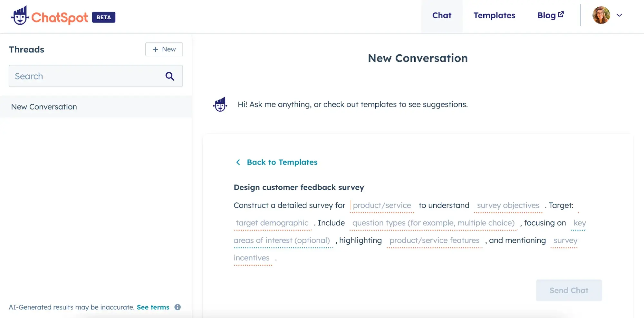Open the Templates tab
This screenshot has height=318, width=644.
tap(494, 15)
